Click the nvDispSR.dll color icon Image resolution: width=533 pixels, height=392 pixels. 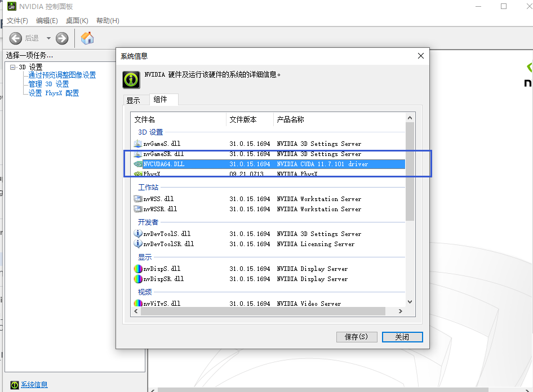[137, 279]
